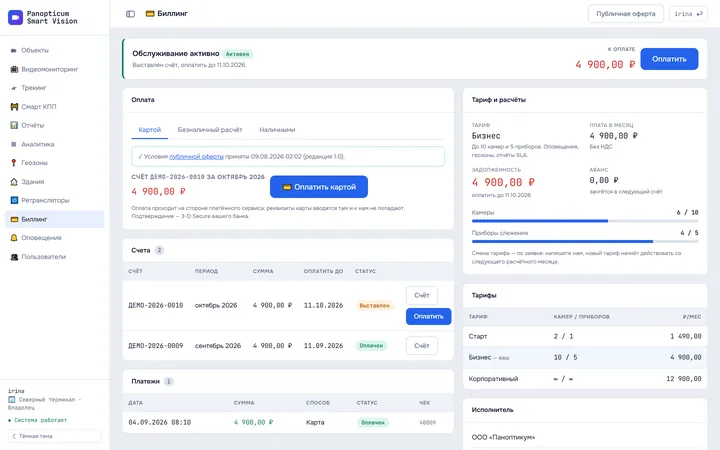Select invoice number ДЕМО-2026-0010 in table

point(156,305)
